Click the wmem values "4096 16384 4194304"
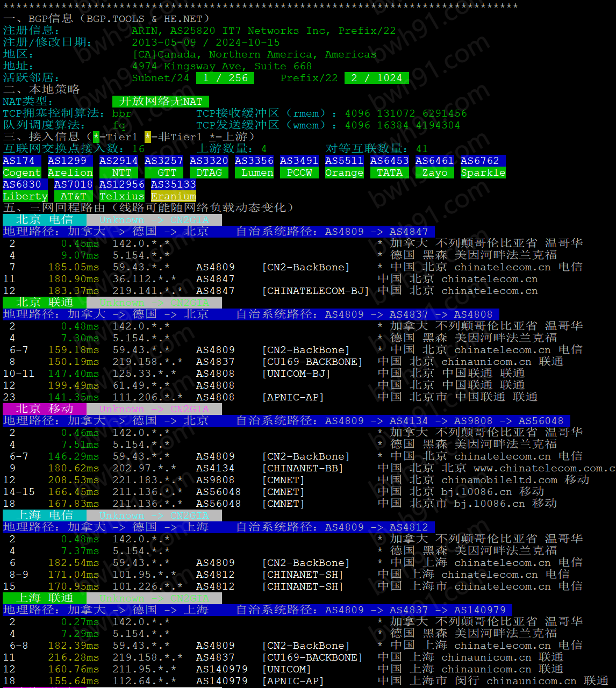The height and width of the screenshot is (688, 616). click(403, 125)
